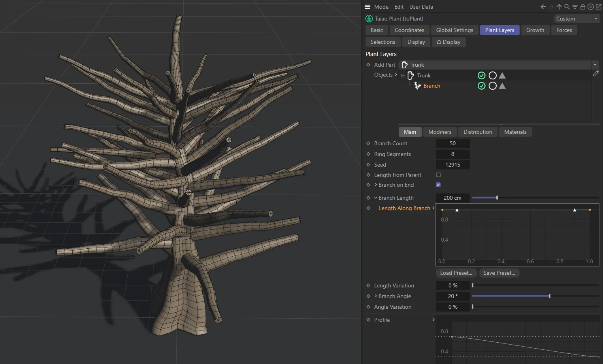
Task: Collapse the Trunk tree item
Action: (x=403, y=75)
